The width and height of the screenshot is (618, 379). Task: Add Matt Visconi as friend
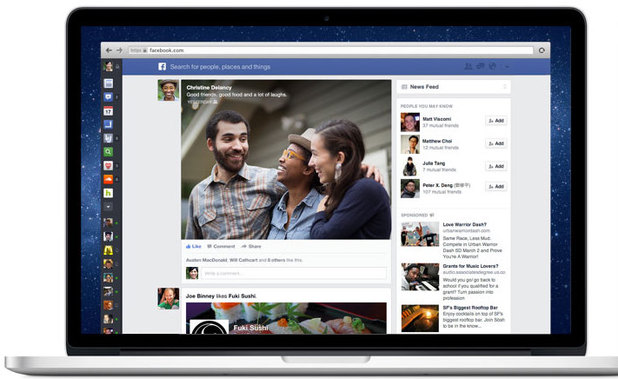(x=496, y=121)
